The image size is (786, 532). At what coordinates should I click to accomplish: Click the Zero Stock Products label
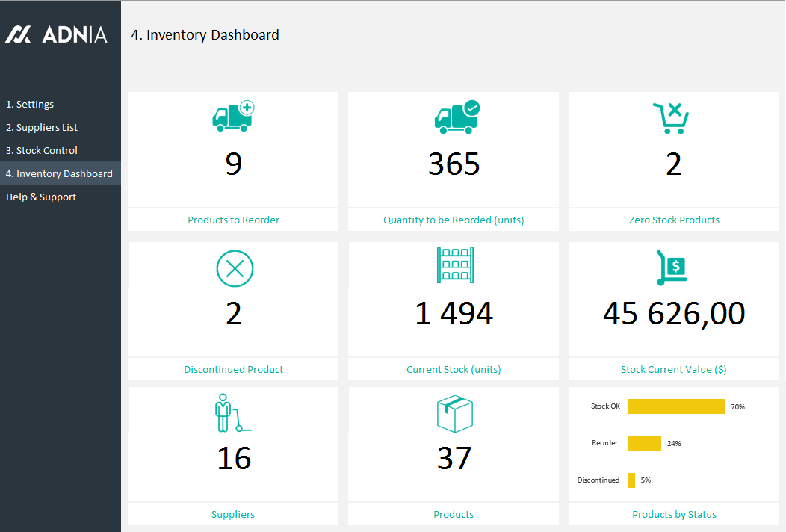[674, 220]
